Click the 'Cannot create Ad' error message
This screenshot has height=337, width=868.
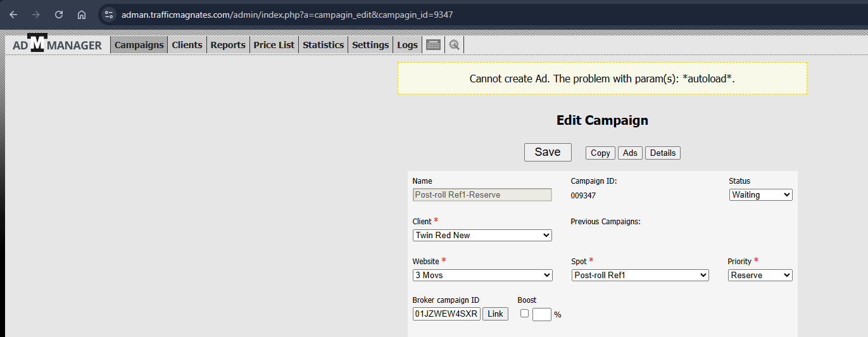pos(602,79)
